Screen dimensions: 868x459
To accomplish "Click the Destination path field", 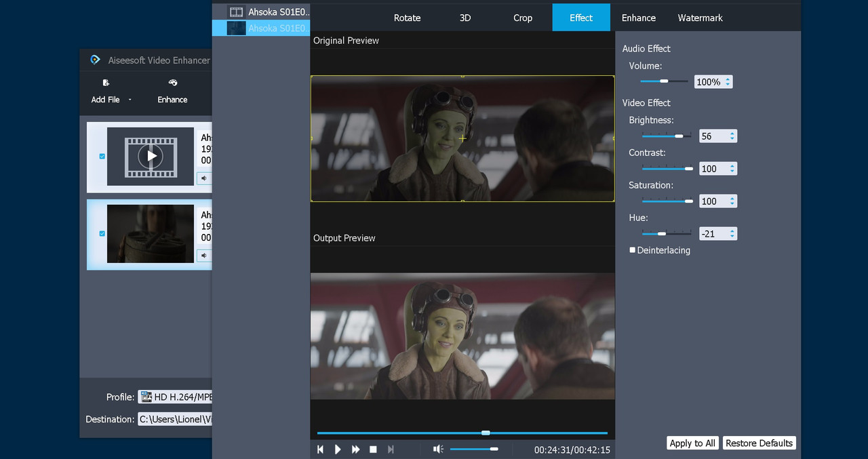I will [x=175, y=419].
